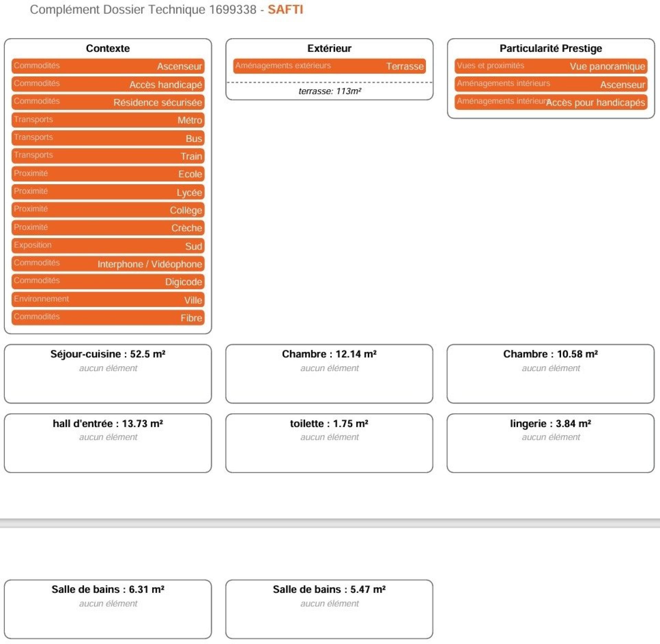This screenshot has height=644, width=660.
Task: Click the Salle de bains 6.31 m² card
Action: 108,609
